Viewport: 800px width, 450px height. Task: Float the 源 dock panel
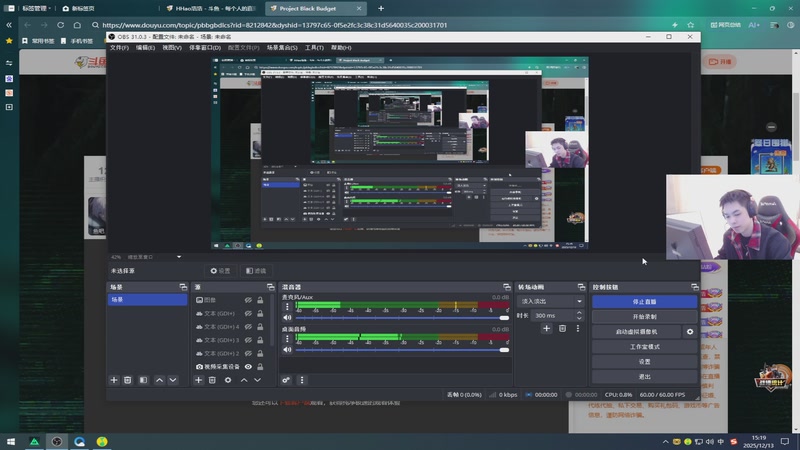pos(270,287)
